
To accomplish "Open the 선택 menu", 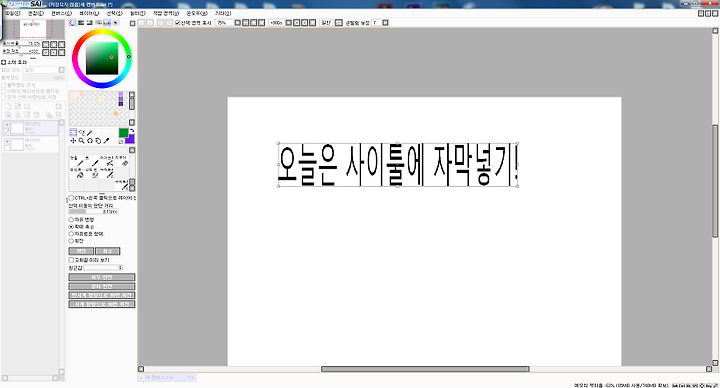I will [x=114, y=13].
